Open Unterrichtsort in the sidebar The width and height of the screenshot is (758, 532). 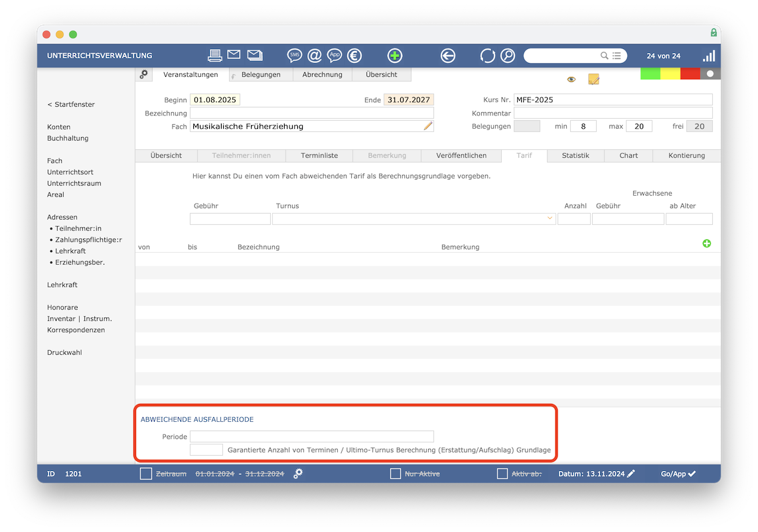click(x=70, y=172)
